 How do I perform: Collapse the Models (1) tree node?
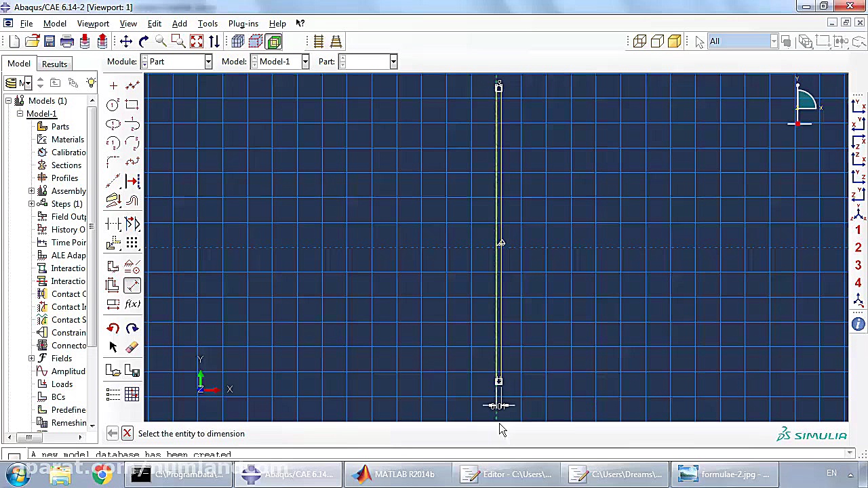[x=8, y=101]
